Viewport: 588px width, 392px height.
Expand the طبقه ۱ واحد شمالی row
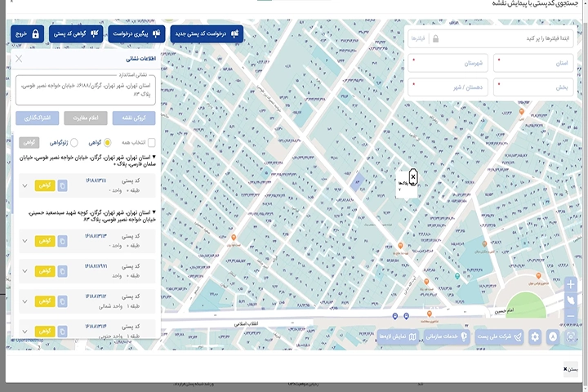24,301
